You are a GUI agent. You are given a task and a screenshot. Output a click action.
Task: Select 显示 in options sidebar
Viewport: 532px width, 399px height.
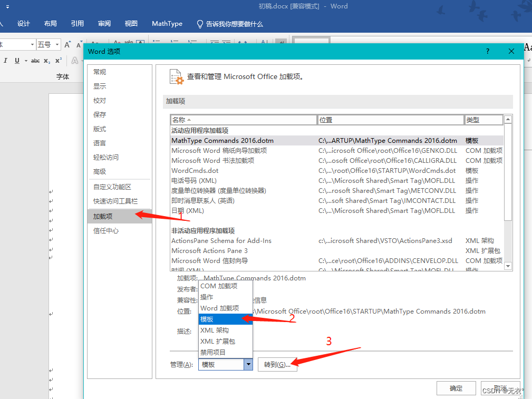[x=120, y=86]
